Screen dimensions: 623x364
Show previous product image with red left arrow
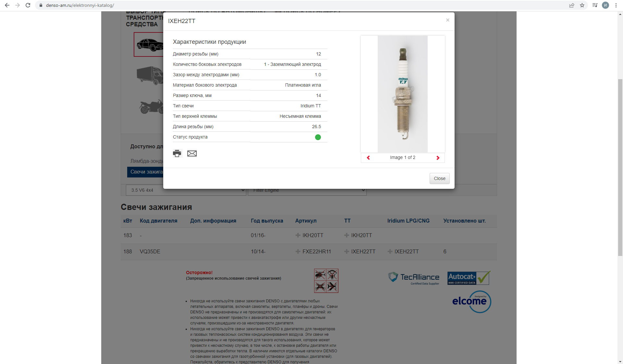[368, 158]
